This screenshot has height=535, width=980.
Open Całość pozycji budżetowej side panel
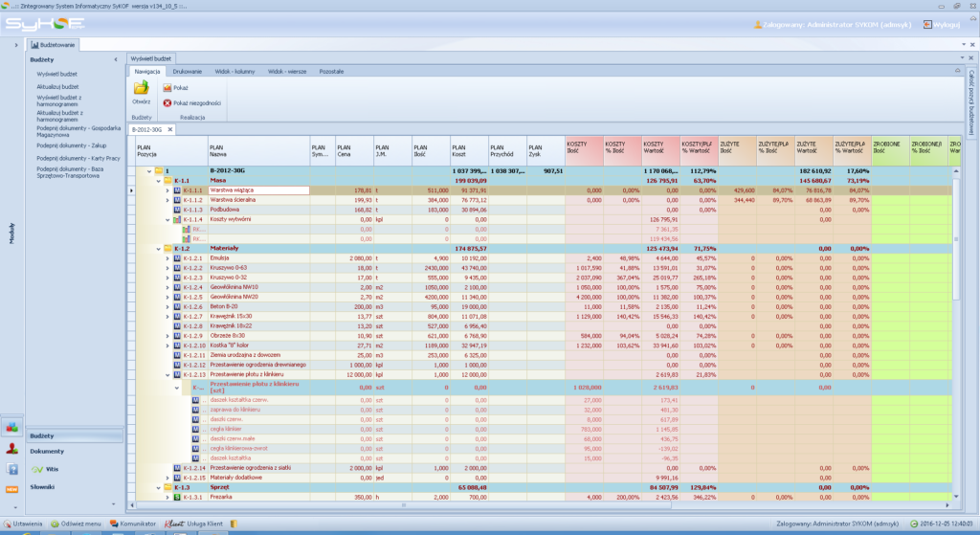click(x=971, y=102)
